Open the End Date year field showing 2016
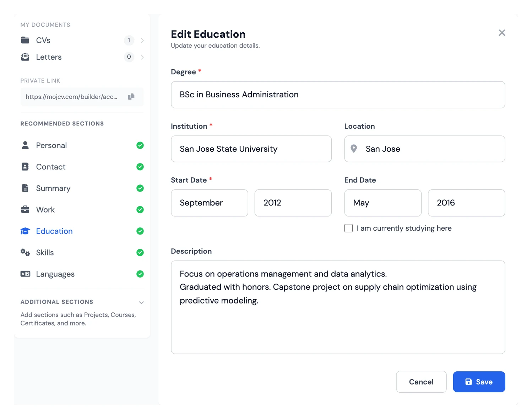The image size is (532, 419). pos(467,203)
